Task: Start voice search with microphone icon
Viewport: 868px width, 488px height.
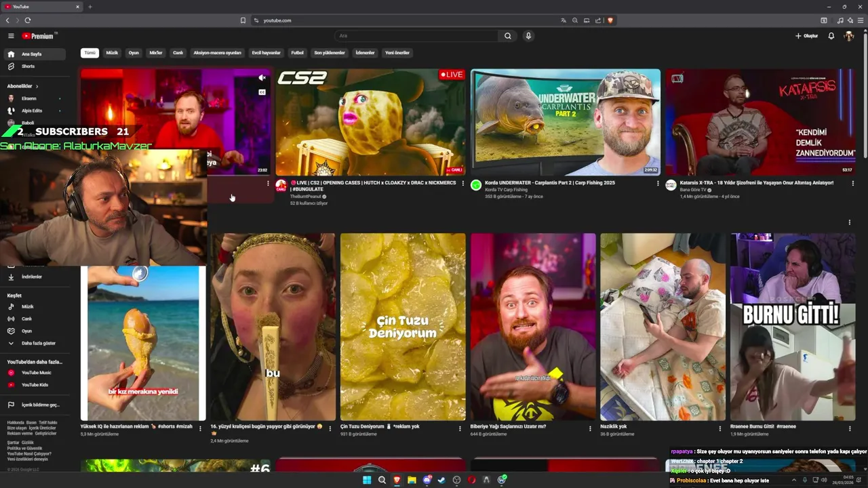Action: (528, 36)
